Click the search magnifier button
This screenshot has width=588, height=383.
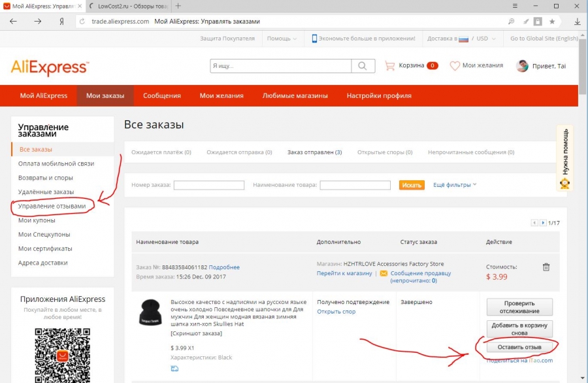coord(362,66)
